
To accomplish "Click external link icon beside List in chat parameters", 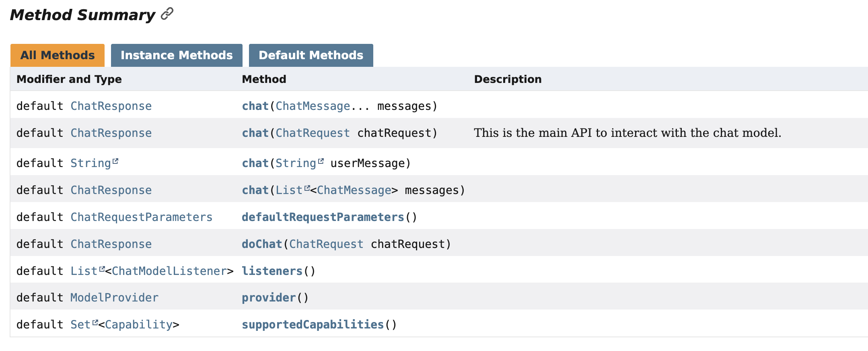I will [x=307, y=188].
